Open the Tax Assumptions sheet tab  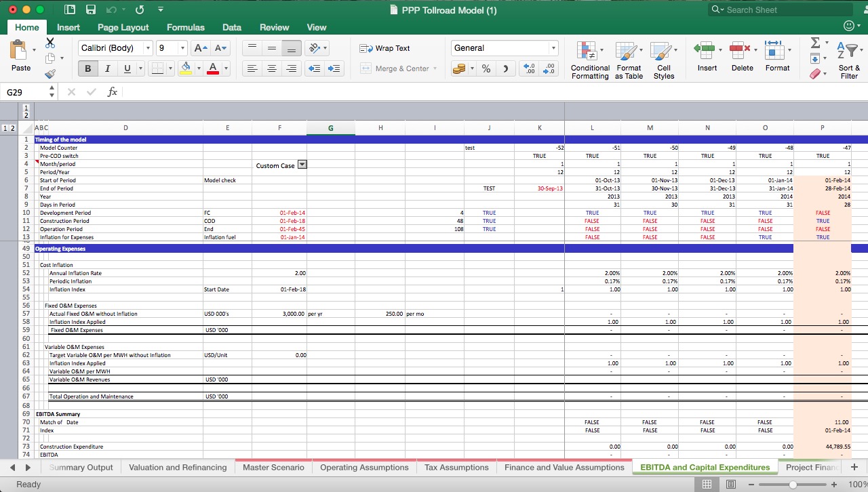[456, 467]
